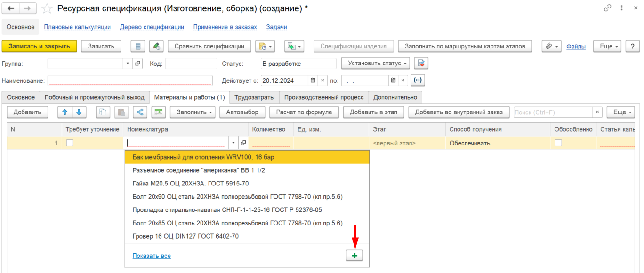Viewport: 644px width, 273px height.
Task: Focus the table search field 'Поиск (Ctrl+F)'
Action: pyautogui.click(x=553, y=112)
